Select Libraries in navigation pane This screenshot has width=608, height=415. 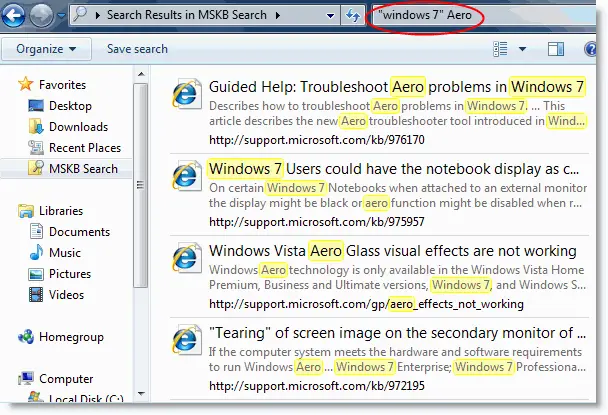(61, 211)
